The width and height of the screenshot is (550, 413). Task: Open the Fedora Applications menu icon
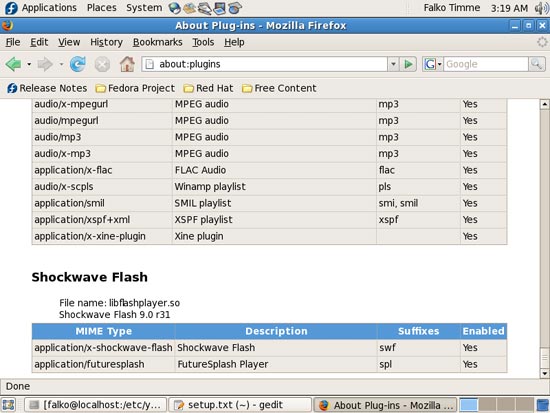[x=11, y=8]
